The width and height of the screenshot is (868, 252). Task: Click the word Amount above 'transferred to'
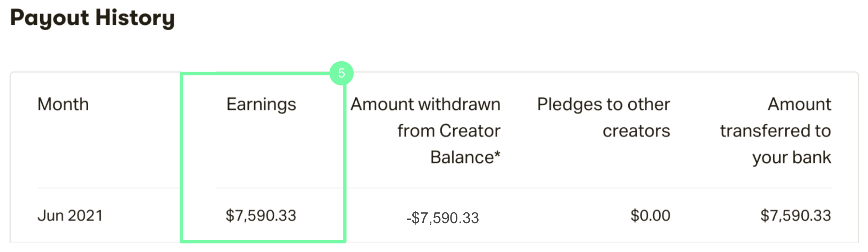click(799, 104)
